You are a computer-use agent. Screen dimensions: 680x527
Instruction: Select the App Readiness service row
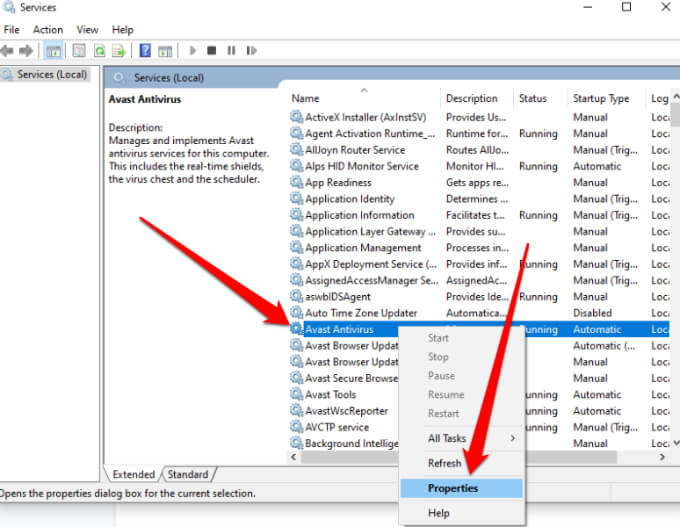click(338, 182)
